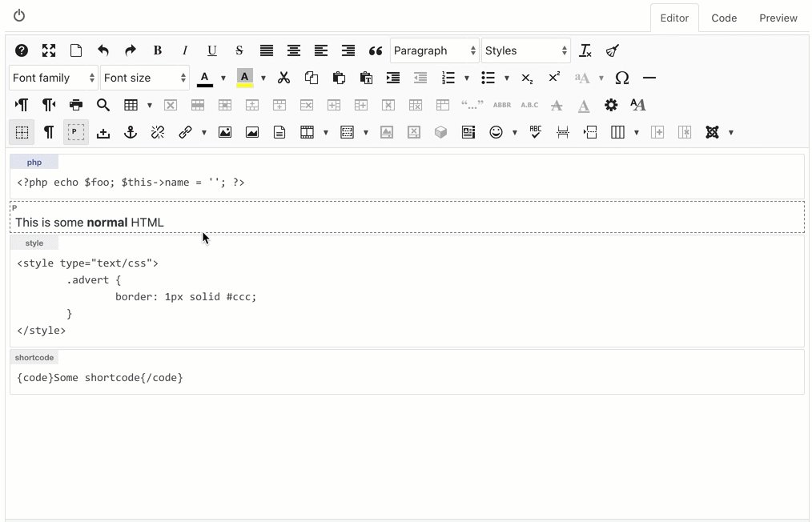812x522 pixels.
Task: Toggle full justify alignment
Action: tap(266, 50)
